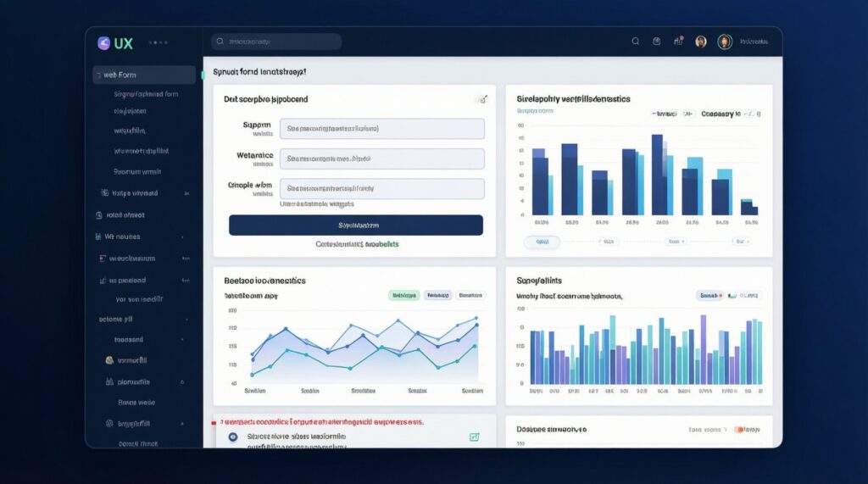Viewport: 868px width, 484px height.
Task: Toggle the red-dot legend pill on lower bar chart
Action: point(710,295)
